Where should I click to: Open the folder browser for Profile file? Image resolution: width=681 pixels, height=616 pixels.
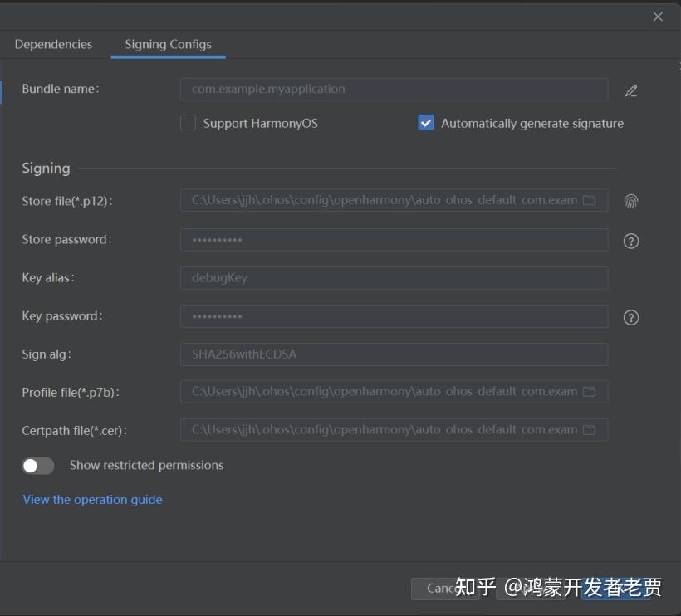coord(592,391)
